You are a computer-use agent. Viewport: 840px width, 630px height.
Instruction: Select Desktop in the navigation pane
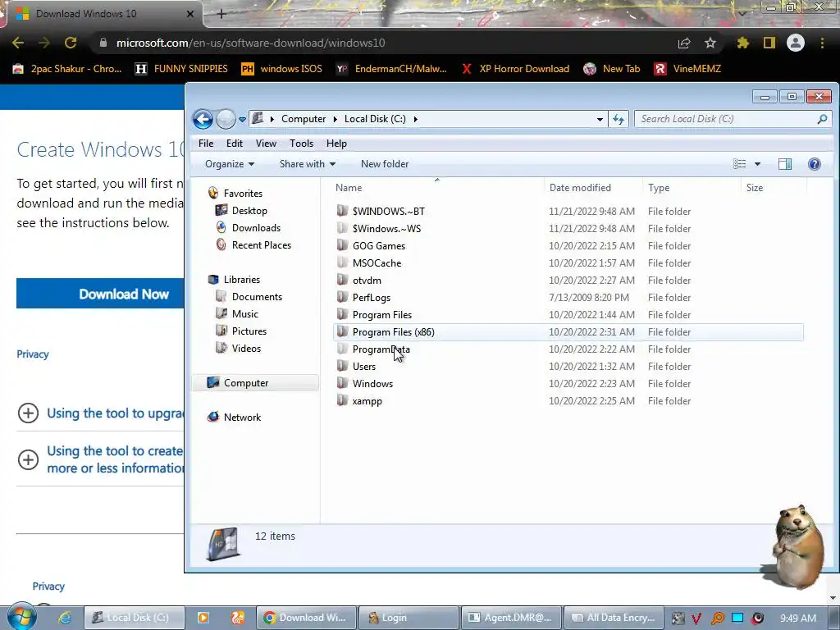[x=249, y=211]
